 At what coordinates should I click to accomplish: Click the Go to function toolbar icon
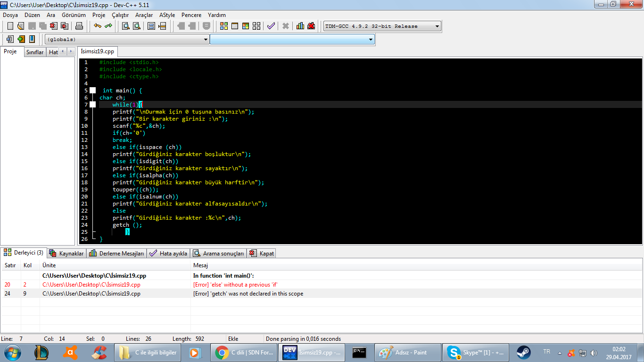[162, 26]
